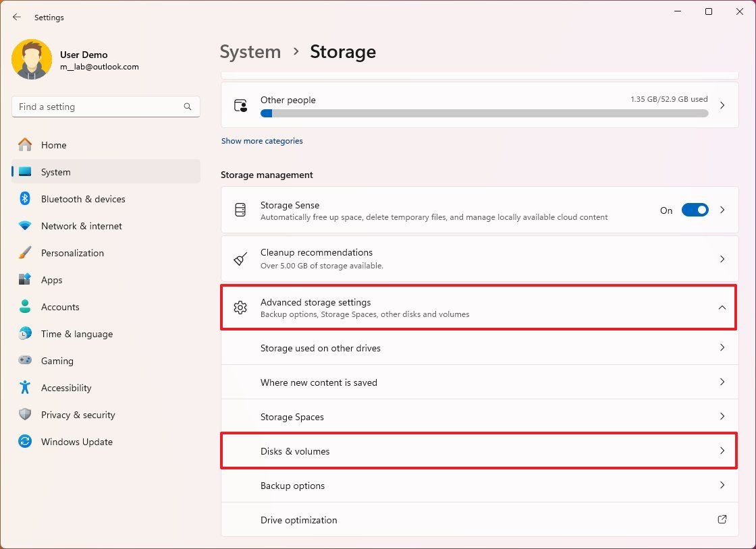This screenshot has width=756, height=549.
Task: Collapse Advanced storage settings
Action: (x=722, y=307)
